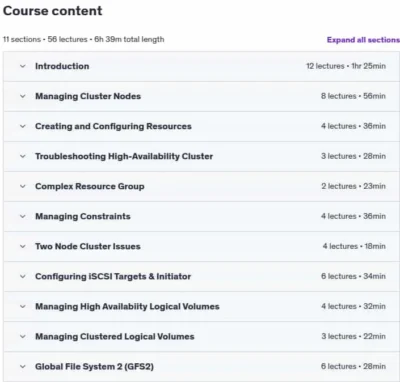Image resolution: width=400 pixels, height=382 pixels.
Task: Click chevron beside Troubleshooting High-Availability Cluster
Action: pos(23,156)
